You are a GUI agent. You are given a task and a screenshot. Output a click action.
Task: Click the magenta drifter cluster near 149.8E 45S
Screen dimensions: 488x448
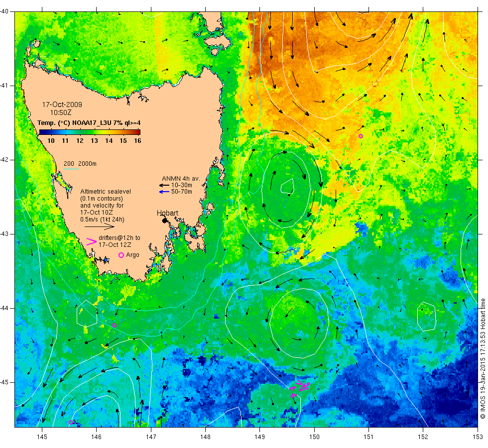tap(299, 388)
